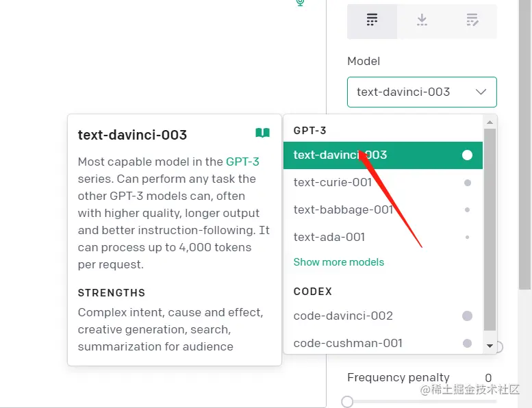Open documentation via the book icon
532x408 pixels.
[x=263, y=133]
